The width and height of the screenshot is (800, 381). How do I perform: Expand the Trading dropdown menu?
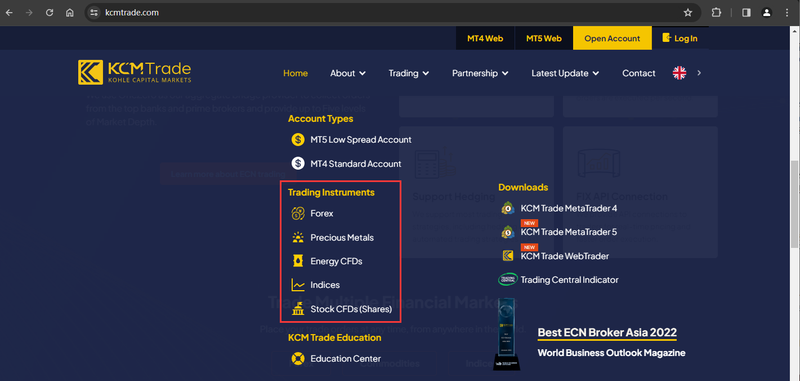409,73
